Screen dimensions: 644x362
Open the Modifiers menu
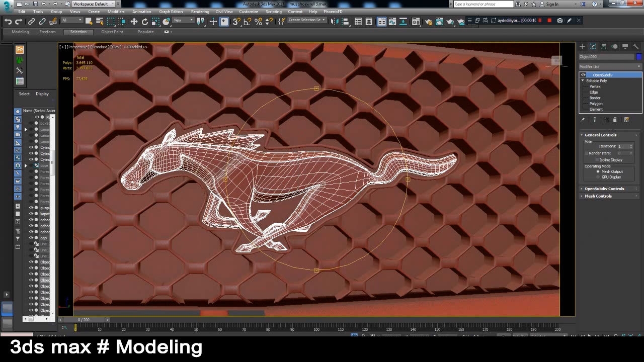point(116,12)
